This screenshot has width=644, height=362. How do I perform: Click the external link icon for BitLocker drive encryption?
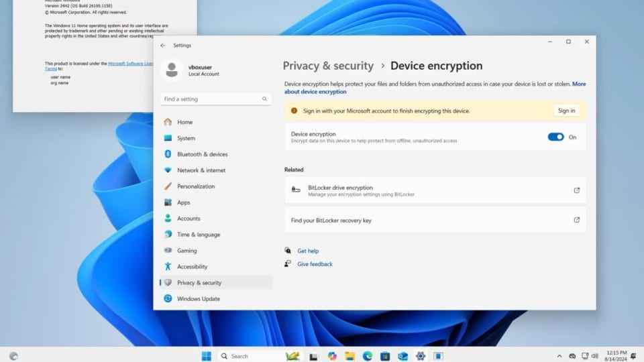577,190
